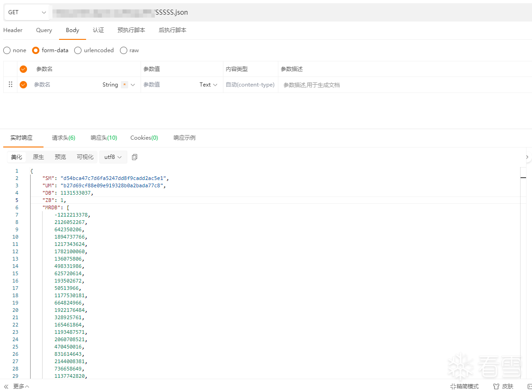Toggle the header row select-all checkbox
Viewport: 532px width, 392px height.
(23, 69)
